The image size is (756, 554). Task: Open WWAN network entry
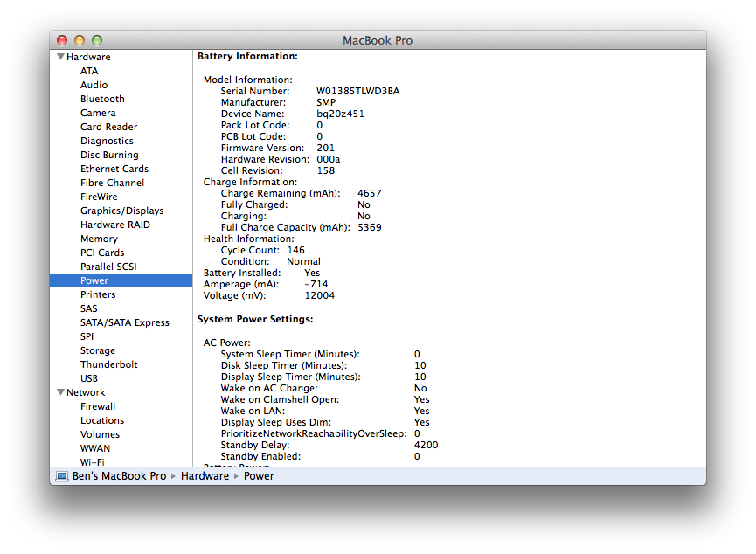pos(95,448)
